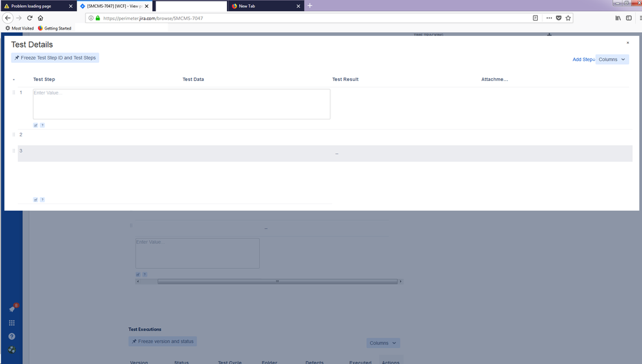Click the Attachme... column header

[495, 80]
